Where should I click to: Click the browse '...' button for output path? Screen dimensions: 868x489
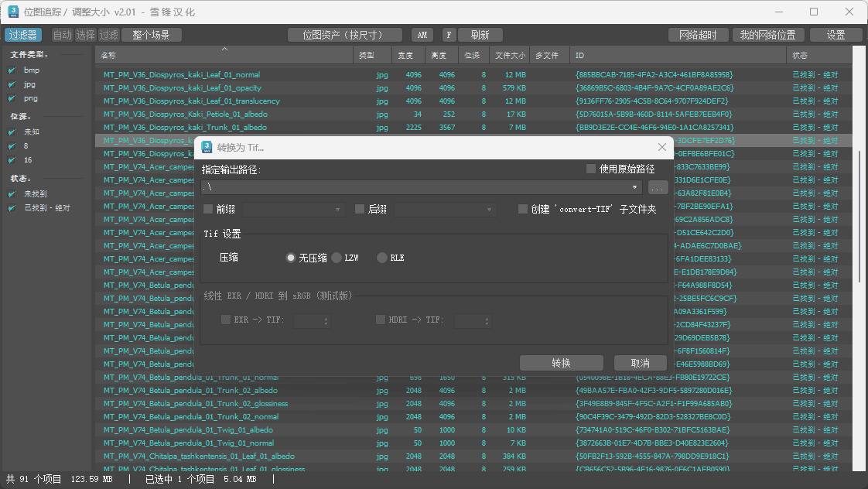click(657, 187)
